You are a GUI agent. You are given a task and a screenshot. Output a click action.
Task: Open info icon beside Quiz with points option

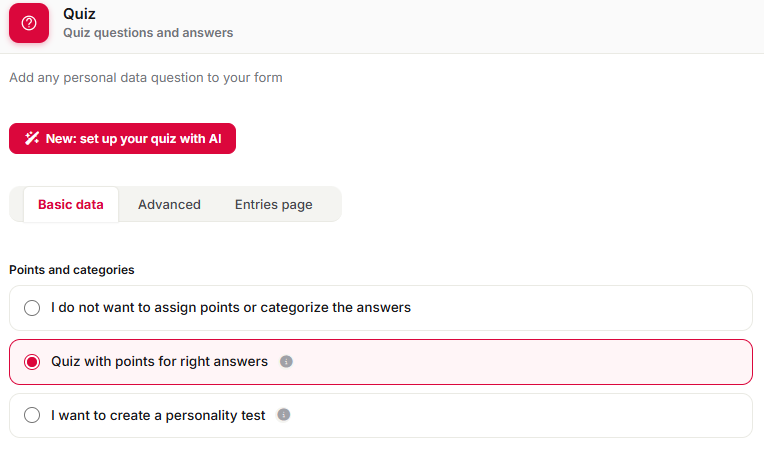(x=286, y=362)
